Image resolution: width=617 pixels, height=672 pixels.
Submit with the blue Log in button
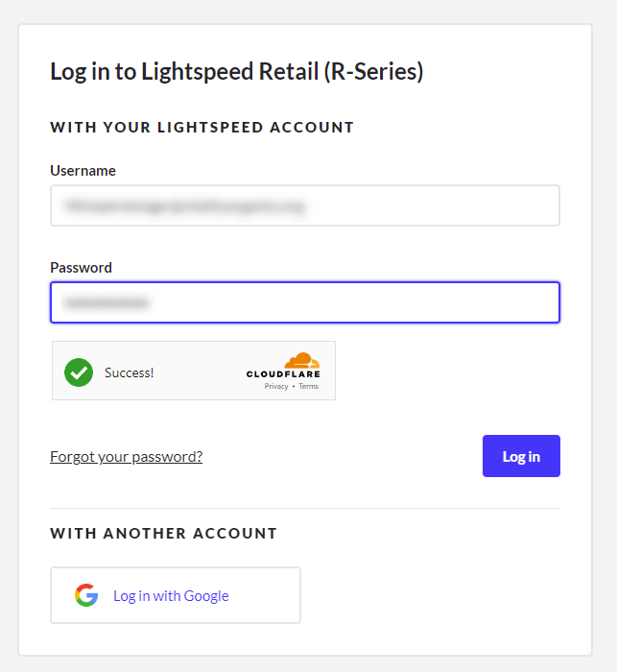(521, 456)
